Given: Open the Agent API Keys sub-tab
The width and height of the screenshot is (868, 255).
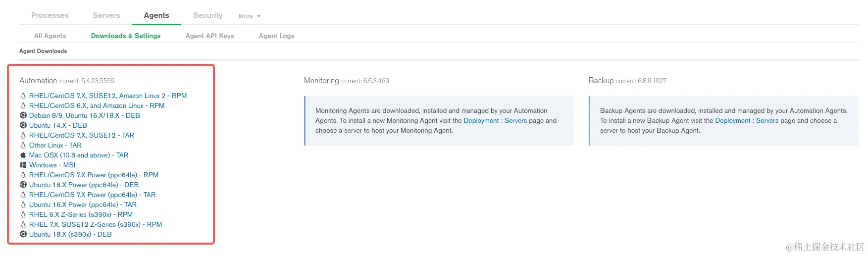Looking at the screenshot, I should pyautogui.click(x=209, y=36).
